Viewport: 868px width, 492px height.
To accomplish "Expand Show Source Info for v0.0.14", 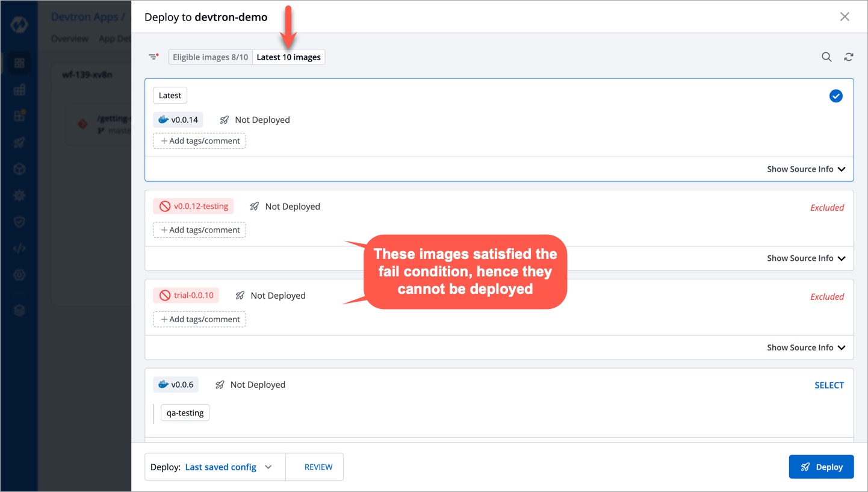I will coord(806,169).
